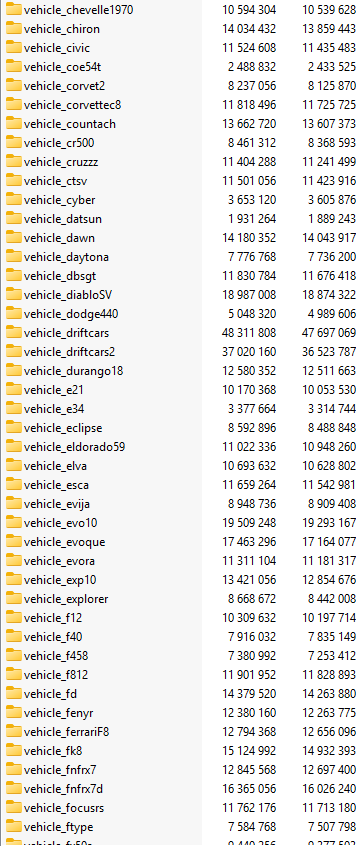Select the vehicle_eldorado59 folder icon

[13, 447]
